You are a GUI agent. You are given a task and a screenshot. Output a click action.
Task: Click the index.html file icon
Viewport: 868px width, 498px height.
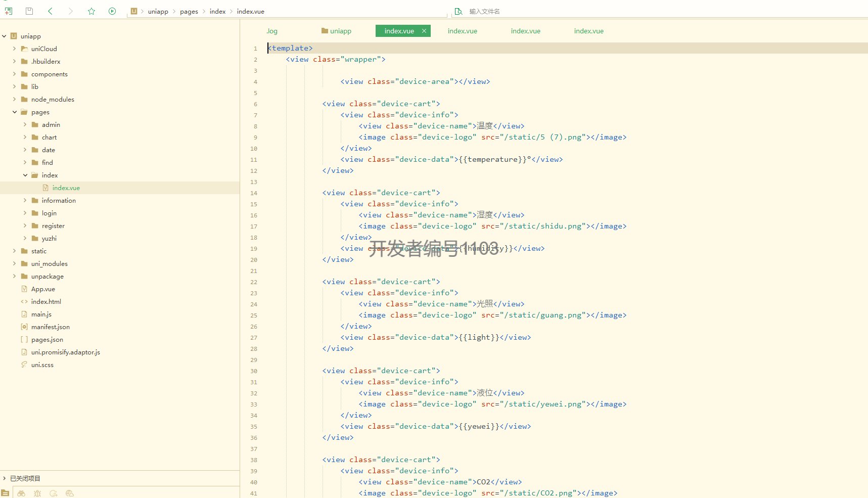24,302
